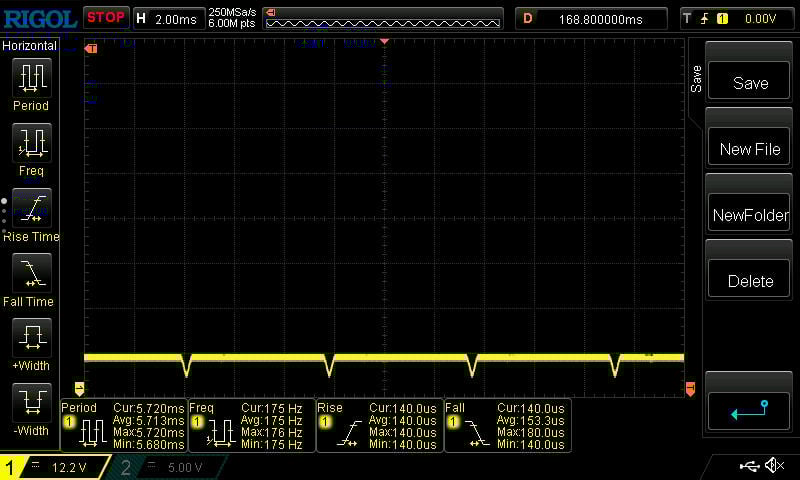Click the sample rate 250MSa/s text
The height and width of the screenshot is (480, 800).
[232, 12]
